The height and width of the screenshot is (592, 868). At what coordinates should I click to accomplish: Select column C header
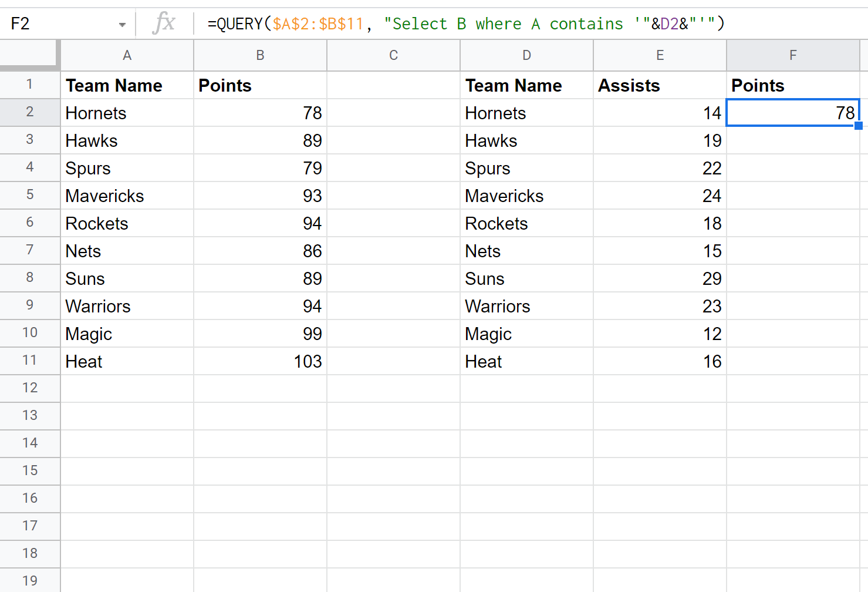click(x=393, y=55)
